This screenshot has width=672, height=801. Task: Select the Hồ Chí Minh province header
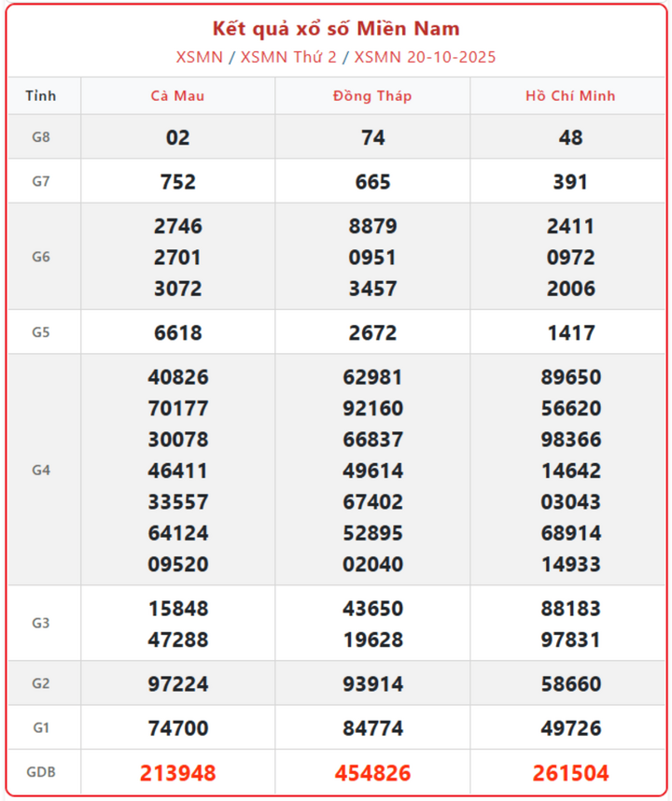[570, 96]
